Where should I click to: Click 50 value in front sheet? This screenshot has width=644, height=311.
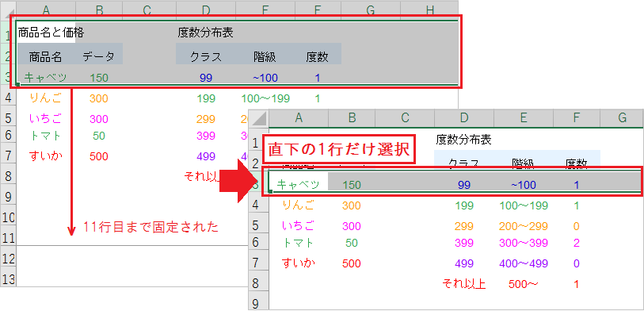(352, 243)
